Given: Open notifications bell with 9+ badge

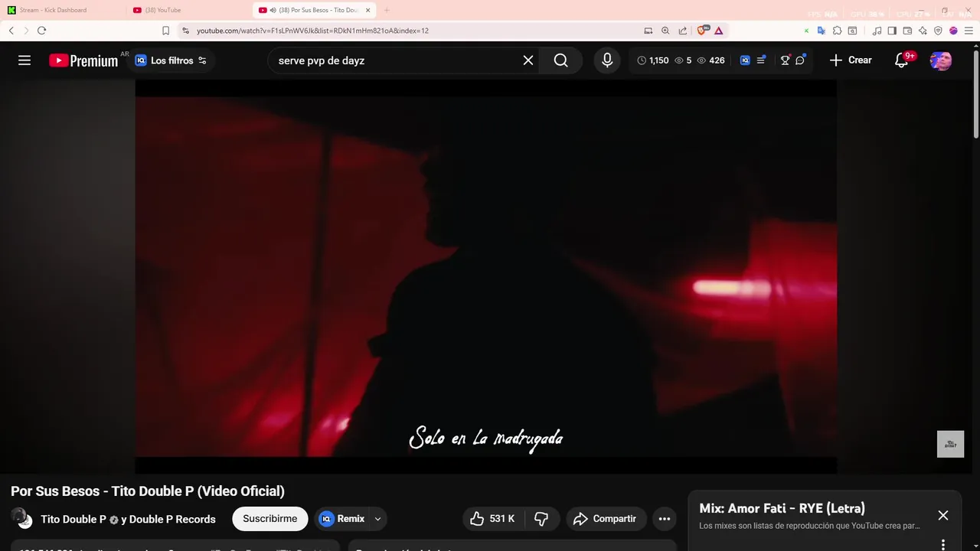Looking at the screenshot, I should [902, 60].
